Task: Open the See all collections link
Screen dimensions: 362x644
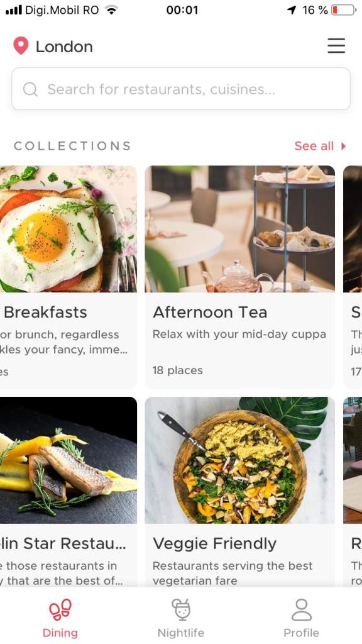Action: [x=314, y=146]
